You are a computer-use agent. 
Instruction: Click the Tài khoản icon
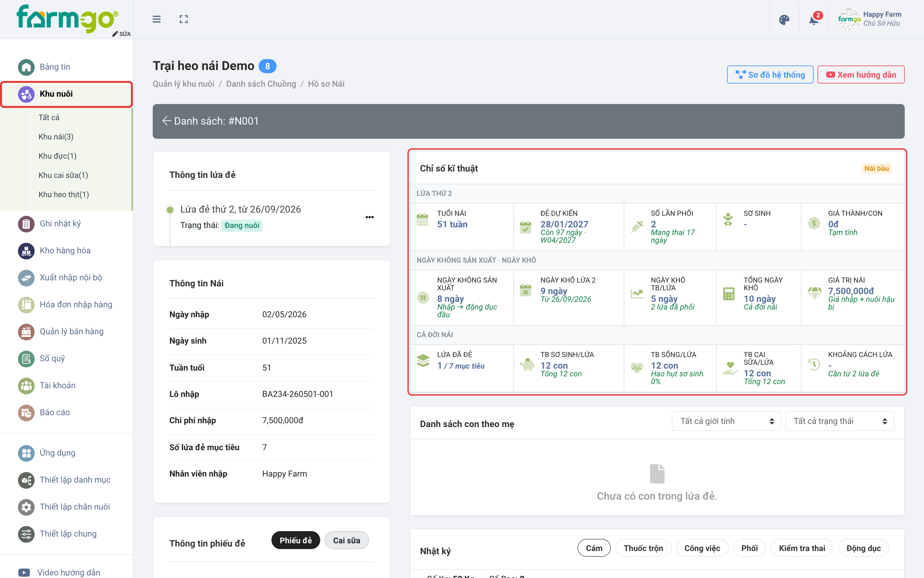click(x=26, y=385)
